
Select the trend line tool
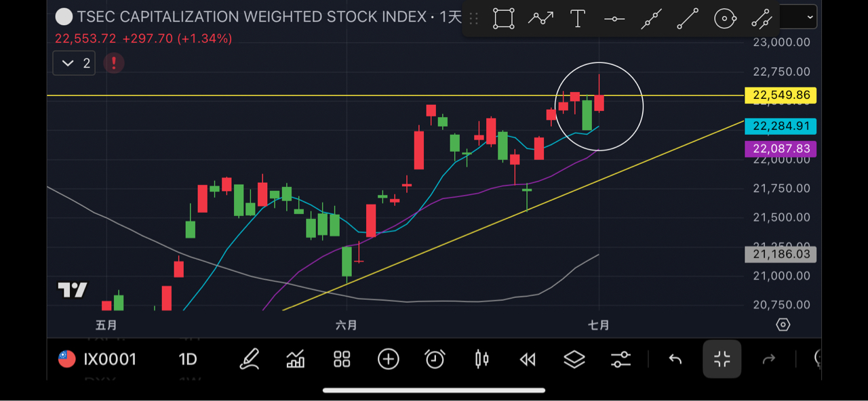[688, 19]
